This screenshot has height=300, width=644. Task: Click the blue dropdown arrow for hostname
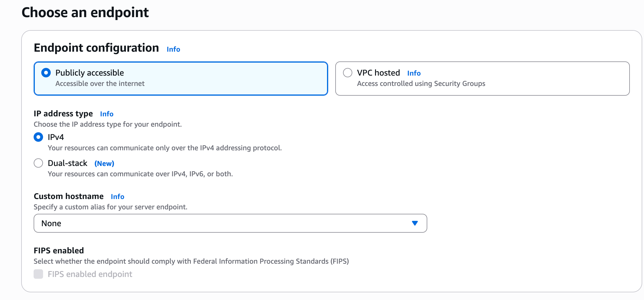415,223
